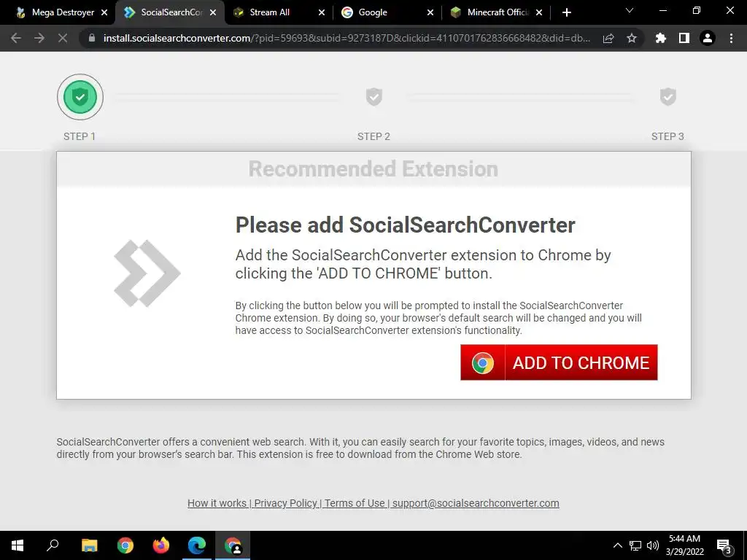Go forward to next page
Image resolution: width=747 pixels, height=560 pixels.
tap(39, 38)
